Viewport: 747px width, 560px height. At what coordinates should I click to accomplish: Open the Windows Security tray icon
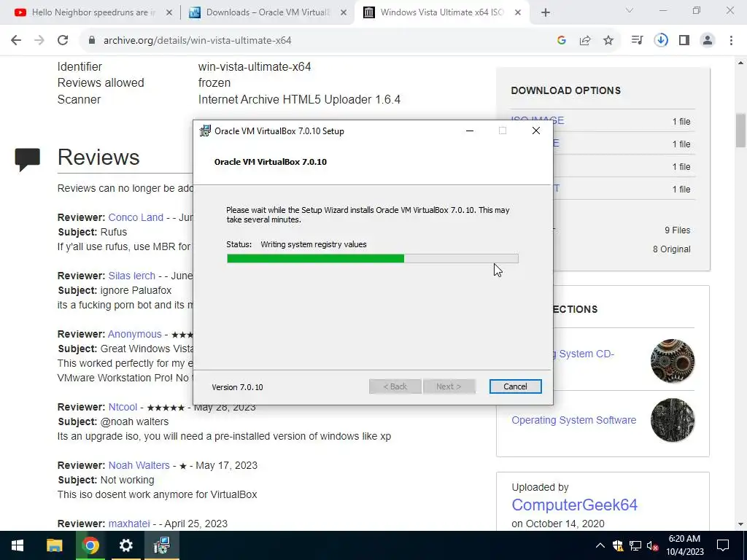pyautogui.click(x=618, y=545)
